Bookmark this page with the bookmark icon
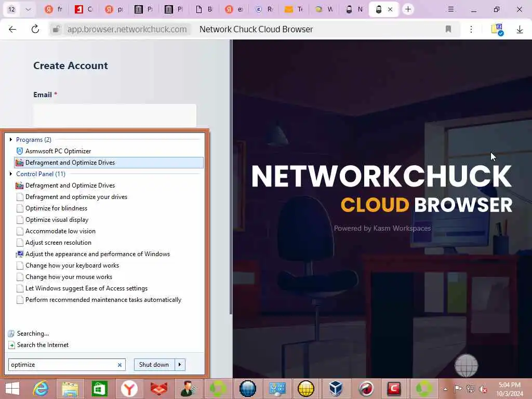Image resolution: width=532 pixels, height=399 pixels. (x=448, y=29)
